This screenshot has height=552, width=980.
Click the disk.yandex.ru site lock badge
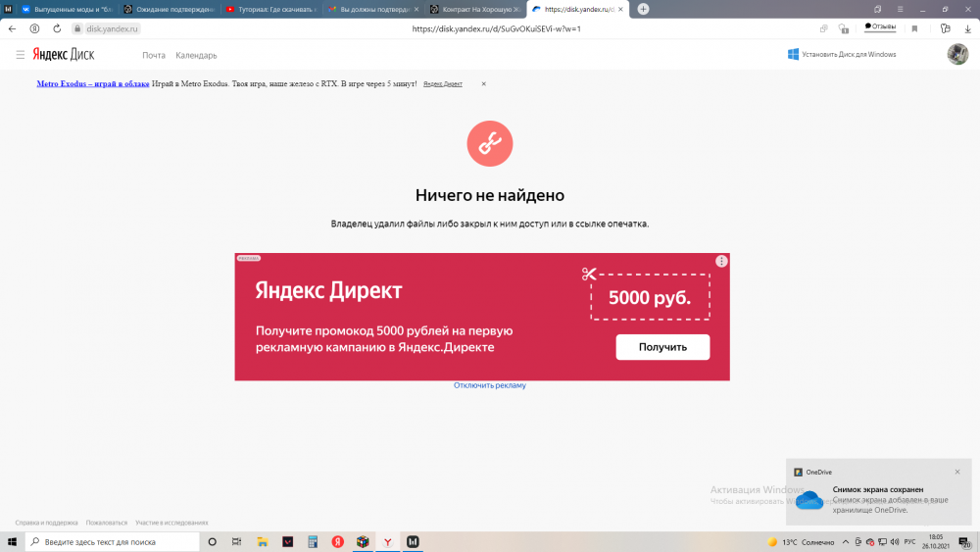(106, 28)
